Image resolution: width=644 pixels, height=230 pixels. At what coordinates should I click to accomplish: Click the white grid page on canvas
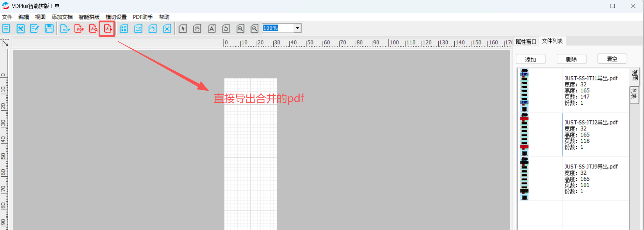(250, 154)
